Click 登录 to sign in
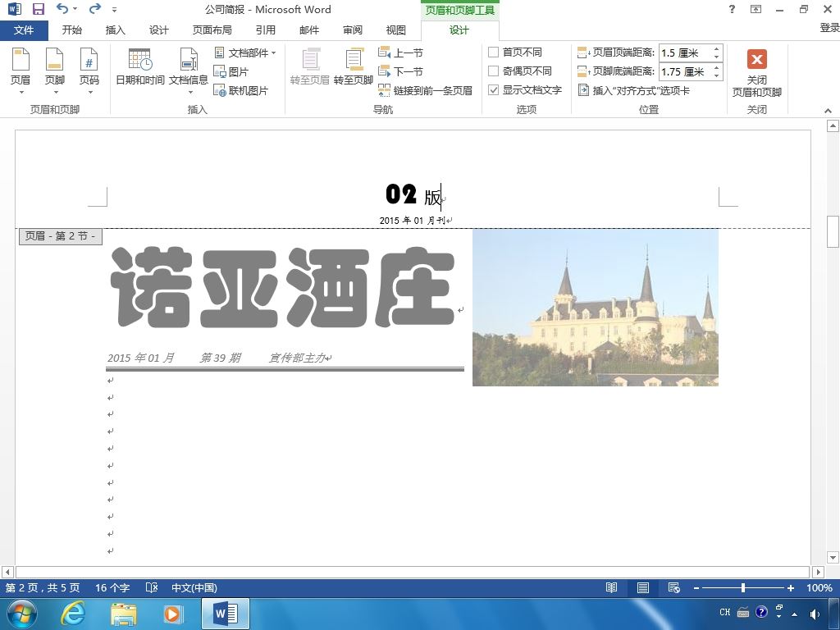 click(829, 27)
